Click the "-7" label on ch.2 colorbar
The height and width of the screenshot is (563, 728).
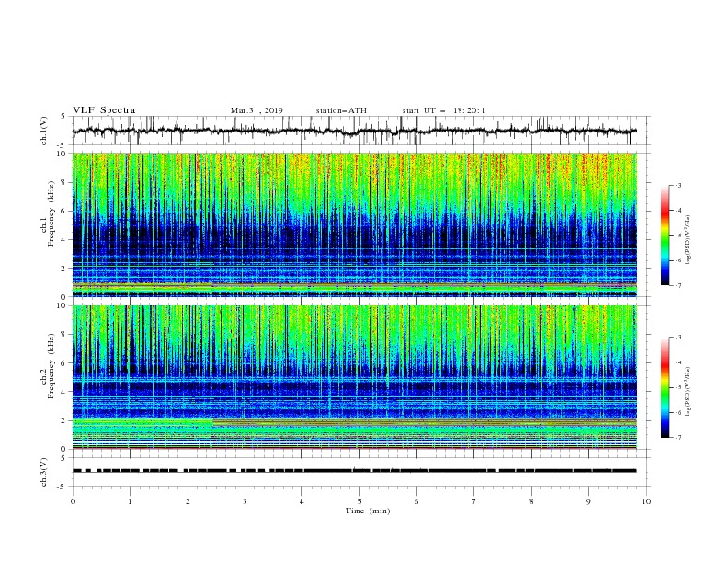click(677, 437)
